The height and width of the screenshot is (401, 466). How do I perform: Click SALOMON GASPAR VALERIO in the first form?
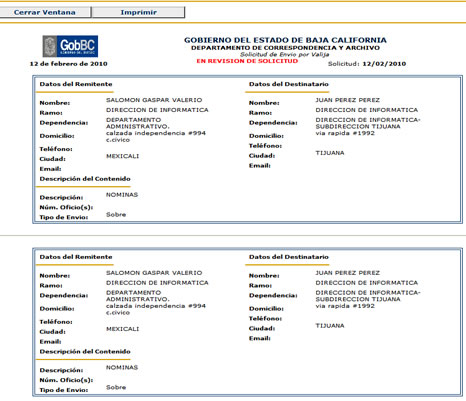[x=154, y=100]
